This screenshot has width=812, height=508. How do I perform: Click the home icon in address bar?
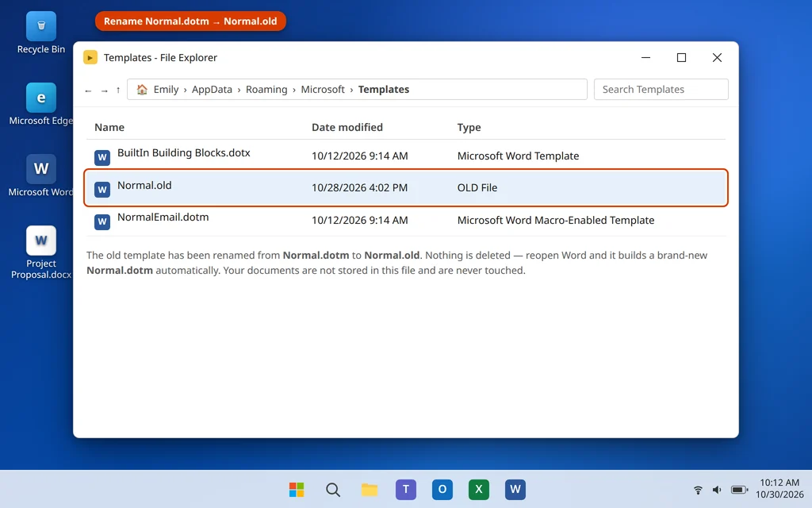(x=142, y=90)
